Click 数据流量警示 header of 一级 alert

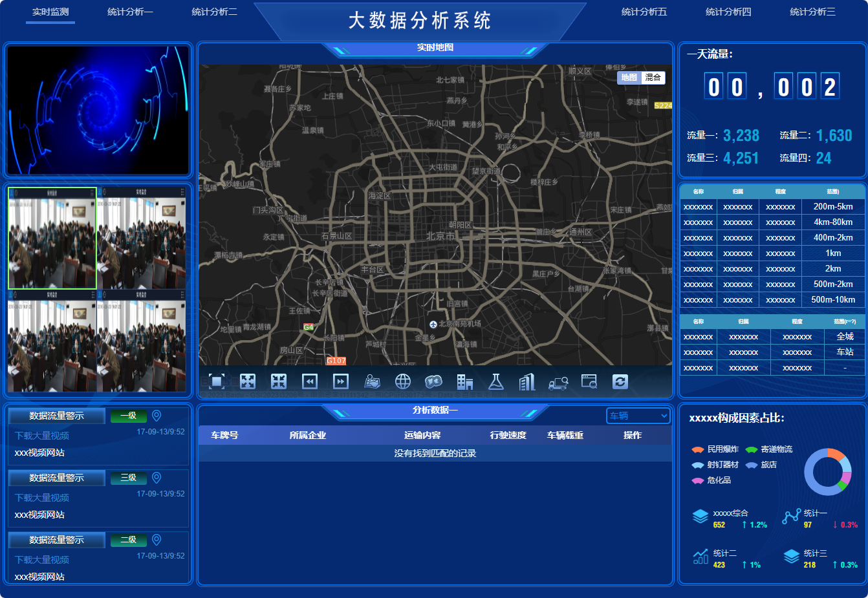tap(56, 416)
